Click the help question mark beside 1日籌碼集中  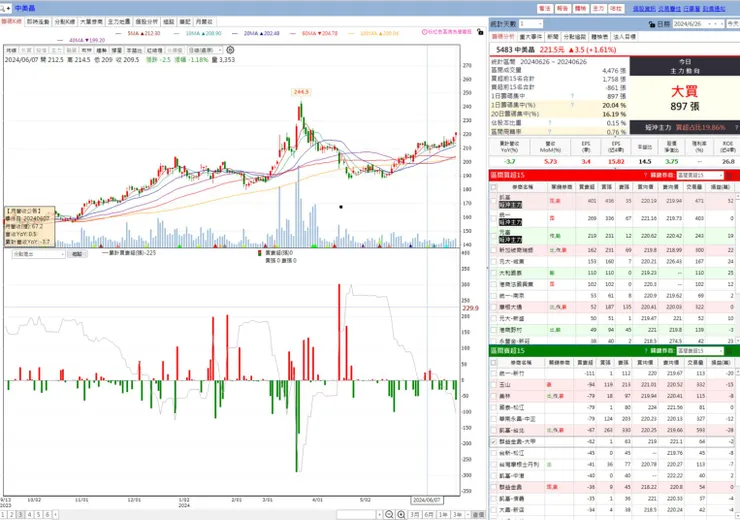pyautogui.click(x=572, y=96)
